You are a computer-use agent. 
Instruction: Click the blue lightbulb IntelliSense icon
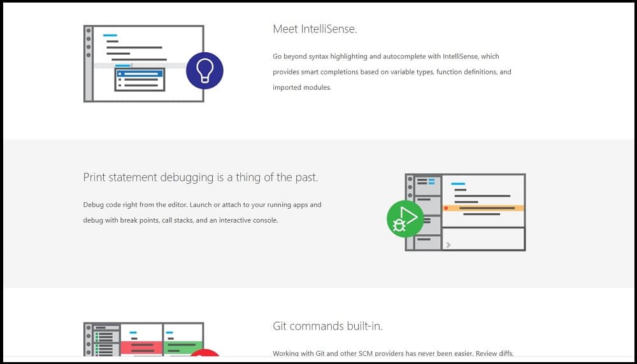click(x=204, y=71)
